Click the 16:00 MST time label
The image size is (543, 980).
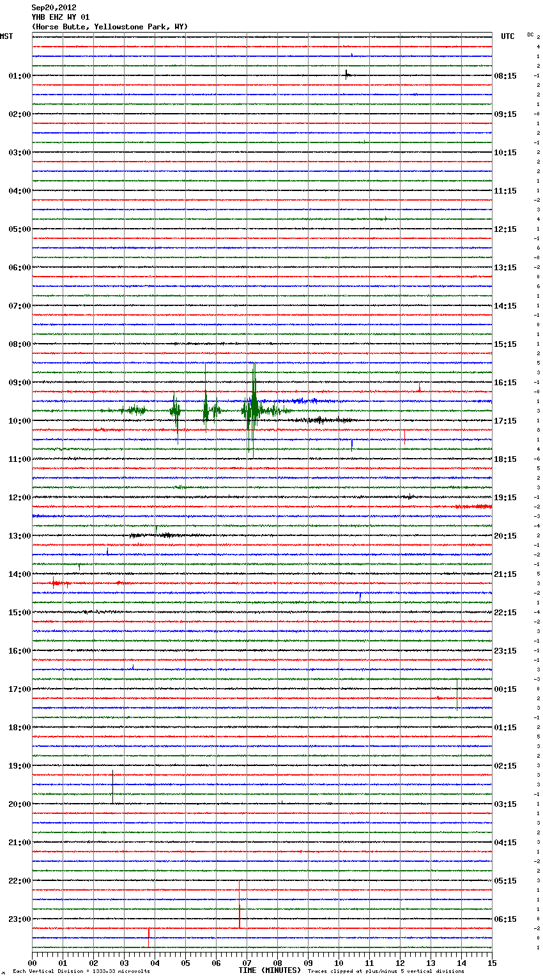[x=20, y=651]
